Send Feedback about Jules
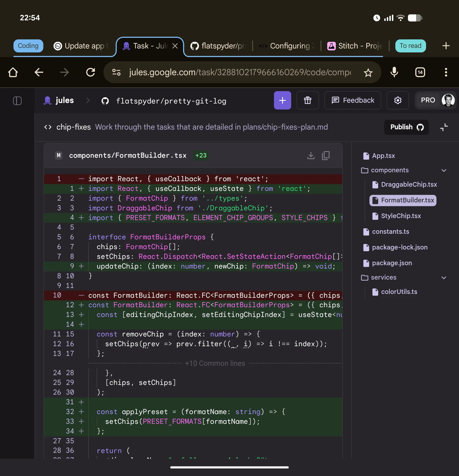This screenshot has width=459, height=476. point(352,100)
